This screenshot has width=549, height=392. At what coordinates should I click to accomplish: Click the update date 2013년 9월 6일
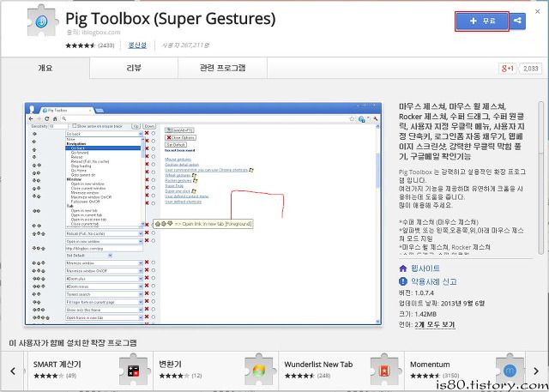[x=442, y=304]
